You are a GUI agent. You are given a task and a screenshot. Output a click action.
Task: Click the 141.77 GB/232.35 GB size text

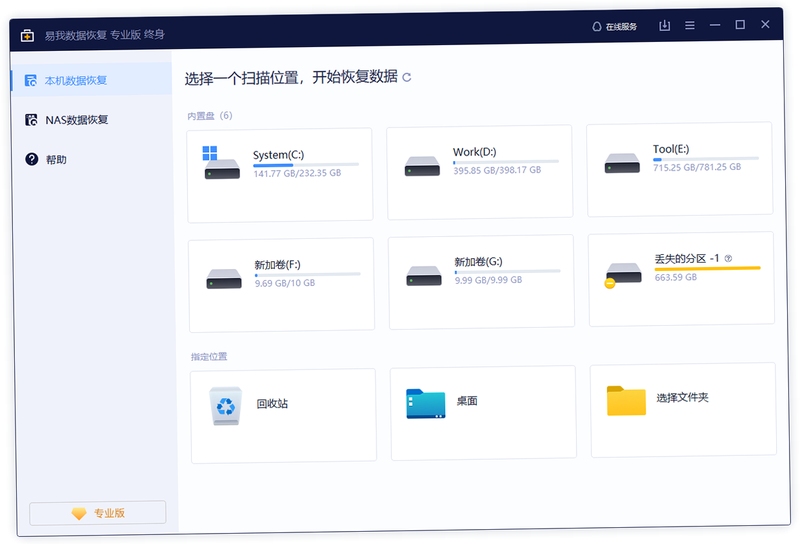click(x=297, y=174)
